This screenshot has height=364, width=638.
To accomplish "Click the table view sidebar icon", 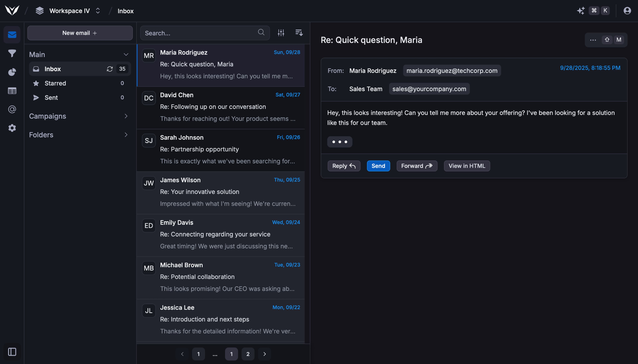I will pyautogui.click(x=12, y=91).
